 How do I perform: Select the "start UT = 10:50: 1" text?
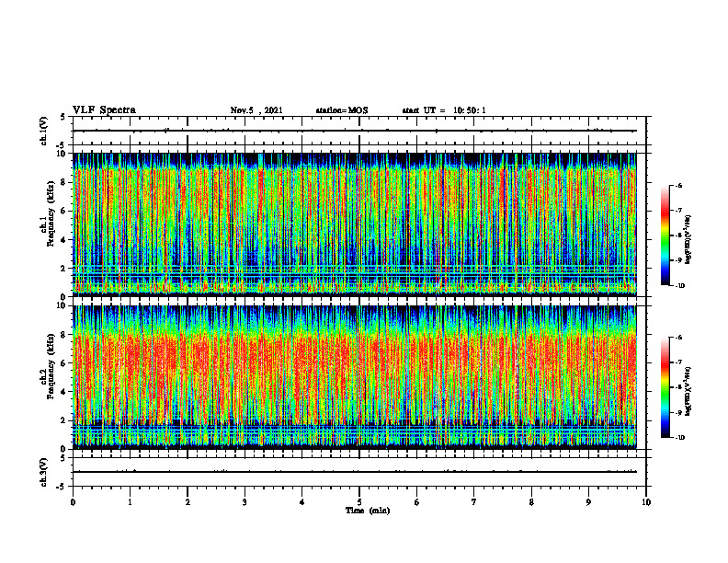pos(444,110)
